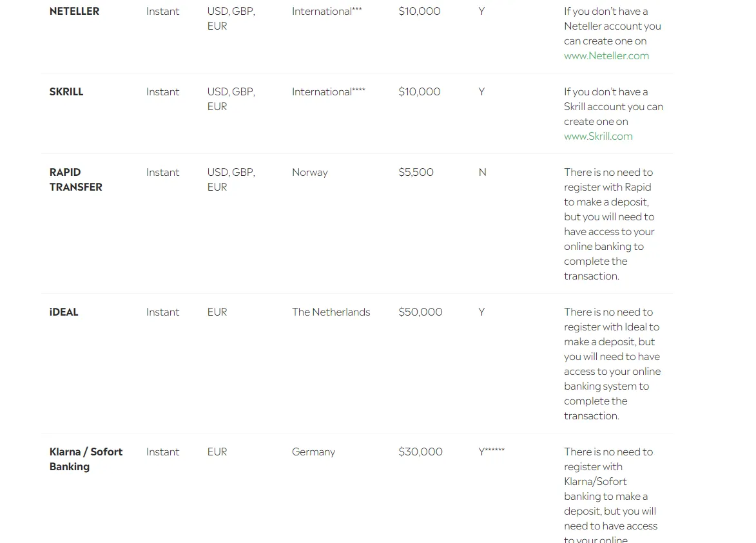
Task: Click 'Instant' in the RAPID TRANSFER row
Action: point(162,172)
